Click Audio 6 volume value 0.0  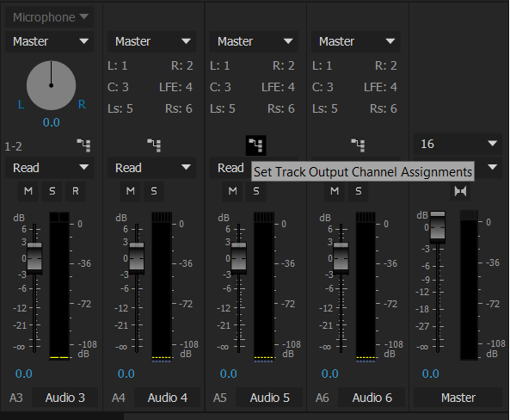[x=329, y=374]
